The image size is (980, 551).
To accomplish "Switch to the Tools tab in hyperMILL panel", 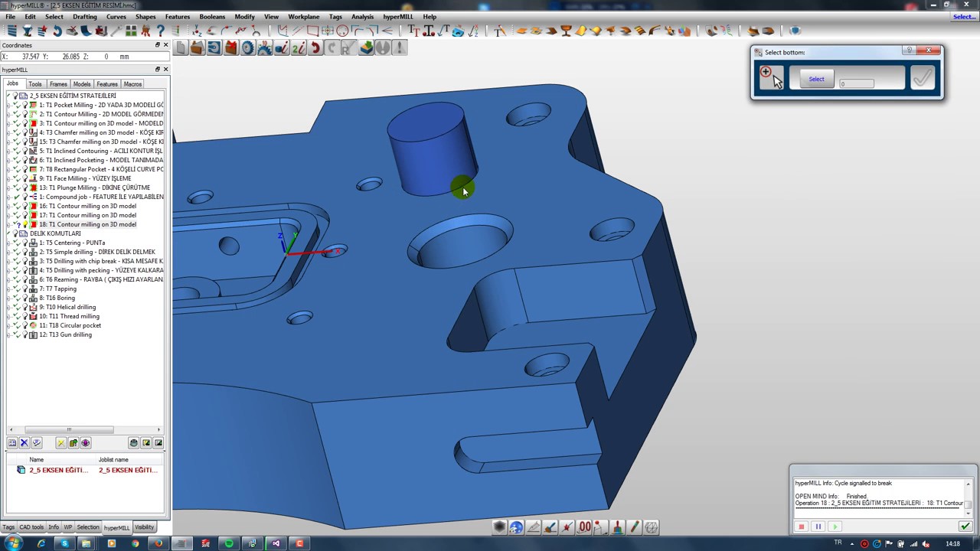I will (35, 84).
